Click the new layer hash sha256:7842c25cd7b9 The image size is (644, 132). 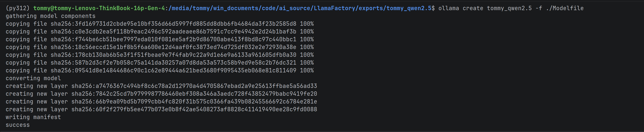point(194,94)
